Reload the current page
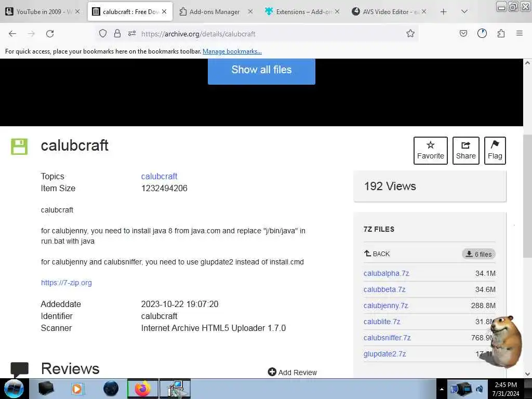 [x=50, y=34]
